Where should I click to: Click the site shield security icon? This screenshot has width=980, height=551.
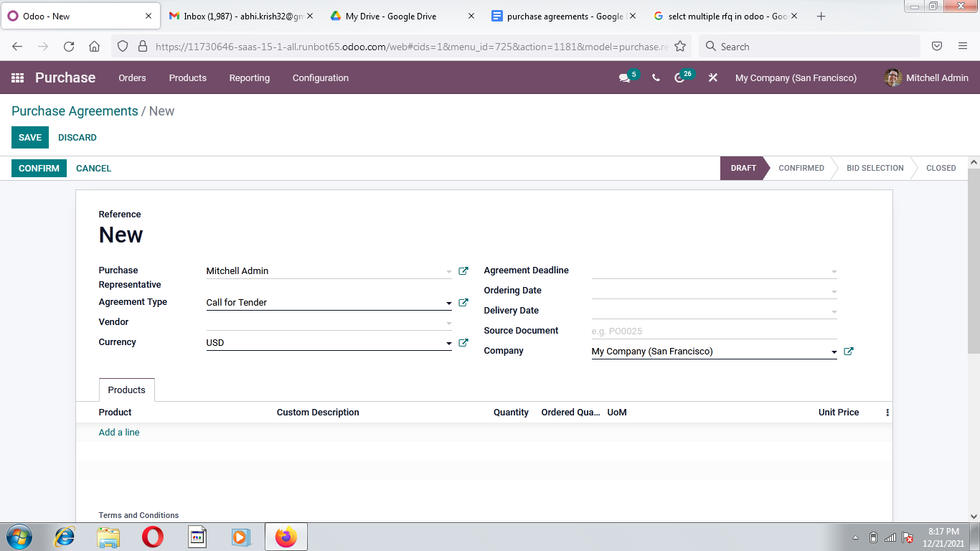123,47
